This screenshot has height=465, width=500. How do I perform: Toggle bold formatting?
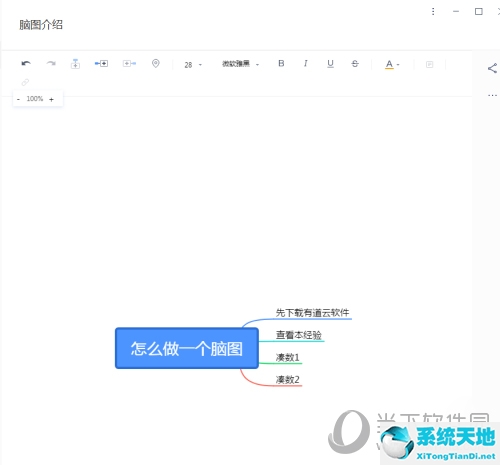281,63
